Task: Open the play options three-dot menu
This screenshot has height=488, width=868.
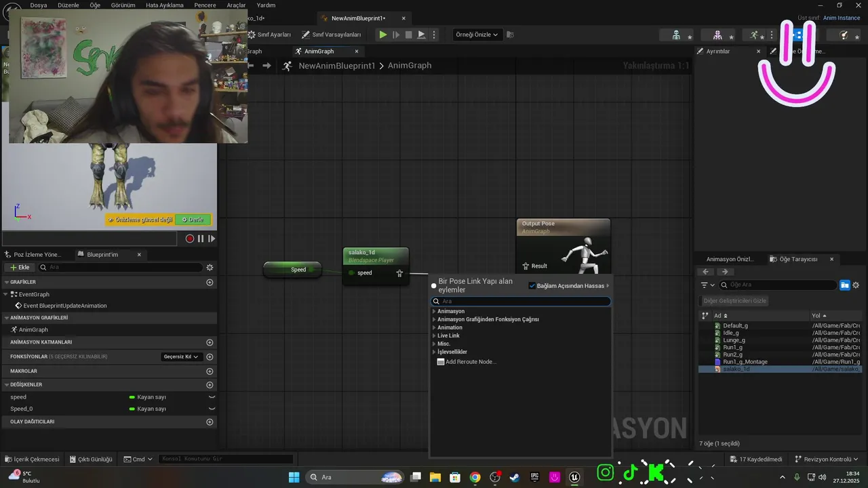Action: pos(434,35)
